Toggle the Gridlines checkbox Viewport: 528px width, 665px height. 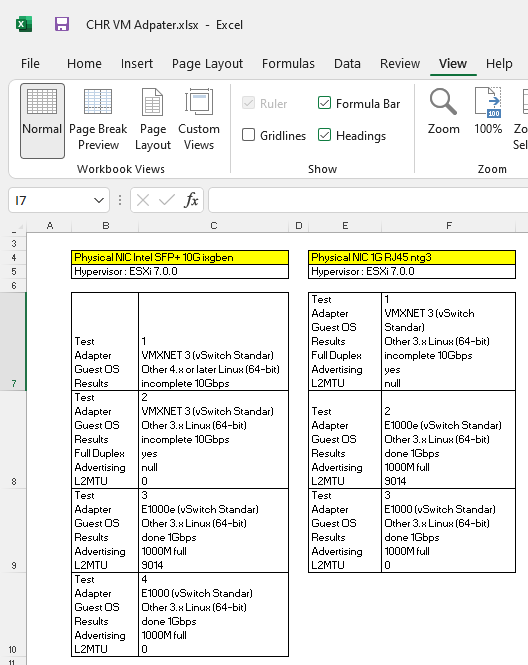click(248, 135)
